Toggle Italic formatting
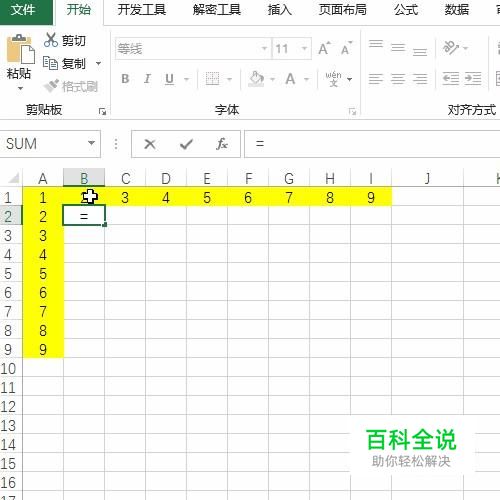This screenshot has width=500, height=500. pos(147,79)
